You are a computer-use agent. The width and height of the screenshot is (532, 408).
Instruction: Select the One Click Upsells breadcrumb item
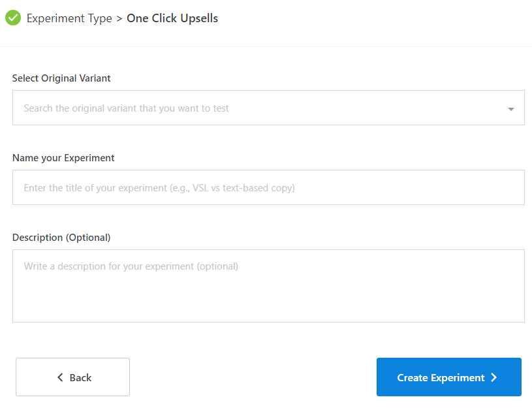(x=172, y=18)
